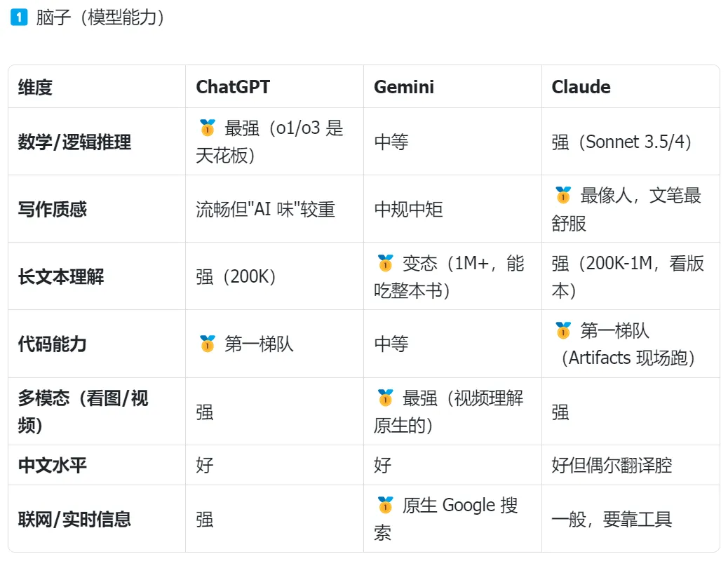728x561 pixels.
Task: Click medal icon in Claude writing quality cell
Action: pyautogui.click(x=563, y=195)
